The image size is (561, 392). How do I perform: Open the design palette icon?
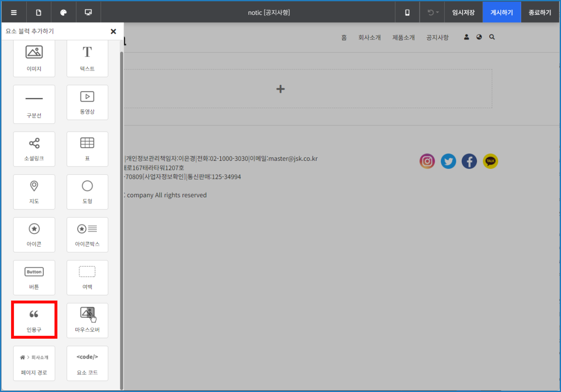pos(63,12)
